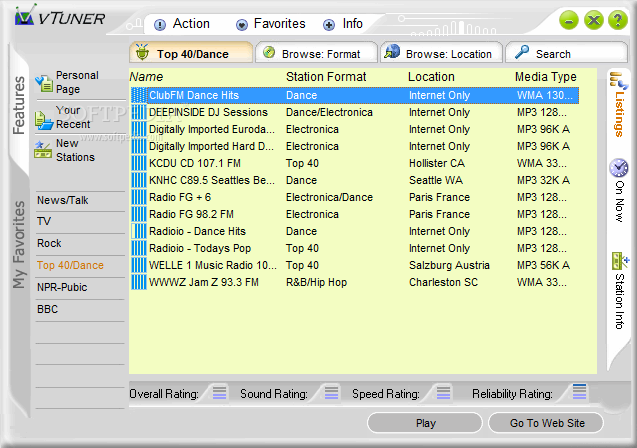Screen dimensions: 637x448
Task: Open the Info menu
Action: click(x=343, y=24)
